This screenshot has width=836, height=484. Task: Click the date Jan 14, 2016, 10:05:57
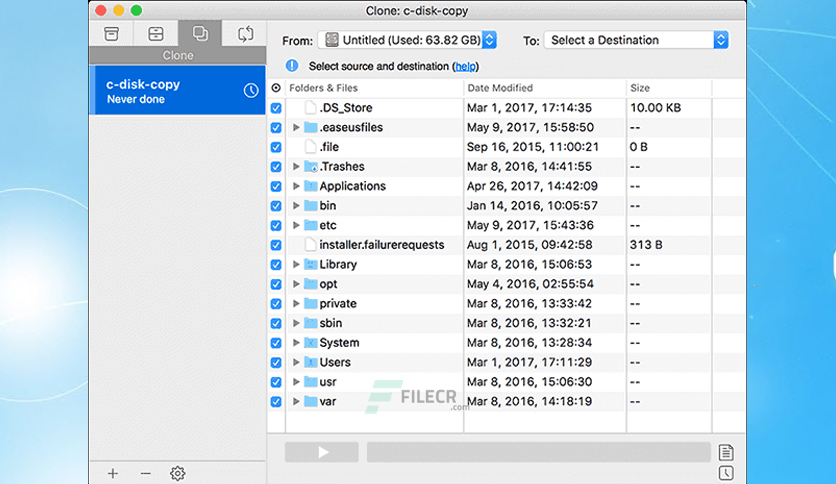[532, 206]
